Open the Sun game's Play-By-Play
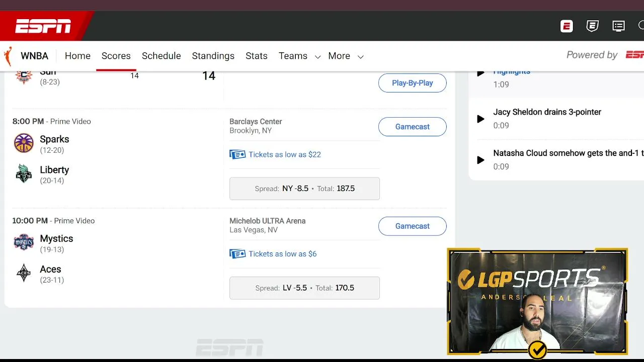 (413, 83)
